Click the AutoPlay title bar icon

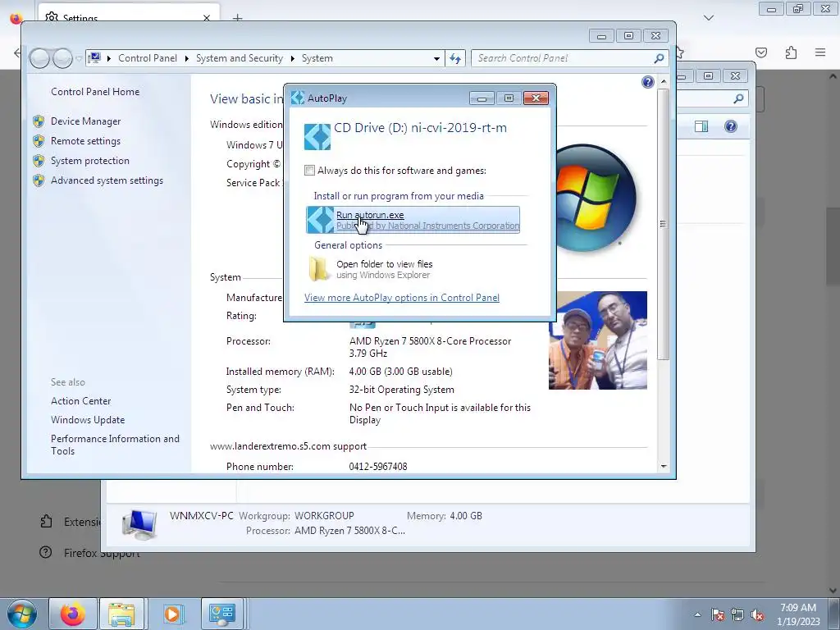click(x=298, y=98)
